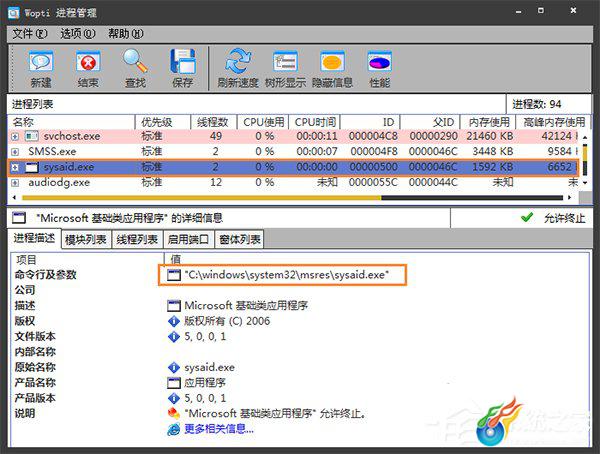
Task: Click the info icon beside 产品版本 value
Action: click(174, 398)
